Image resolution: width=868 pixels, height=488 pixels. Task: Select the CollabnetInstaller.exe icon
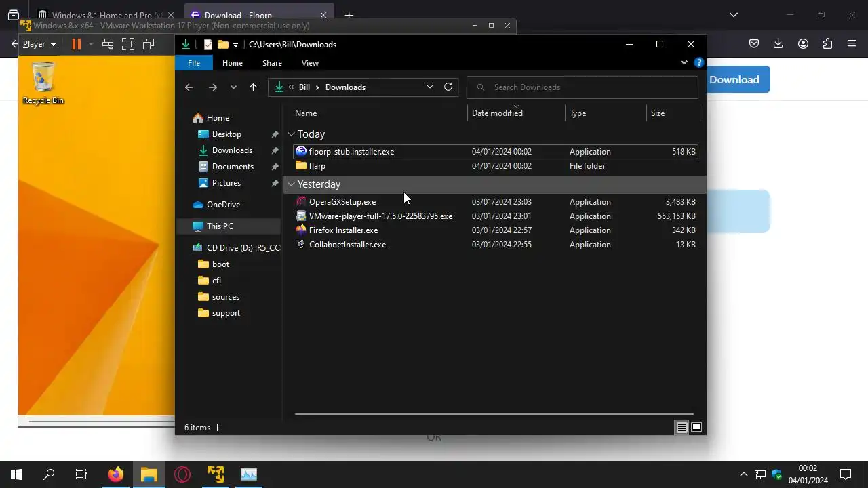301,244
